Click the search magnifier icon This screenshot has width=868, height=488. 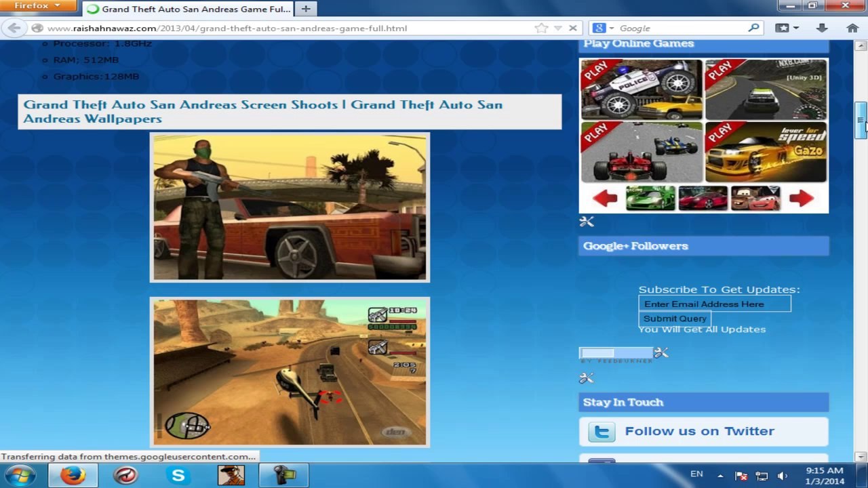click(753, 28)
